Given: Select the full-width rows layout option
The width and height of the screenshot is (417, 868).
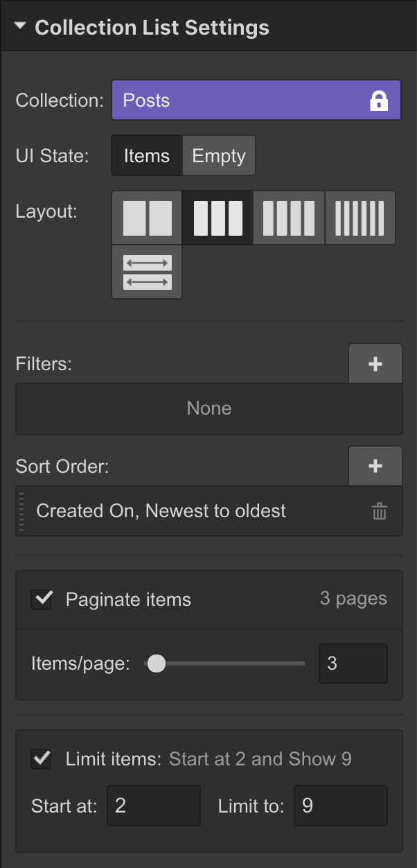Looking at the screenshot, I should tap(146, 271).
